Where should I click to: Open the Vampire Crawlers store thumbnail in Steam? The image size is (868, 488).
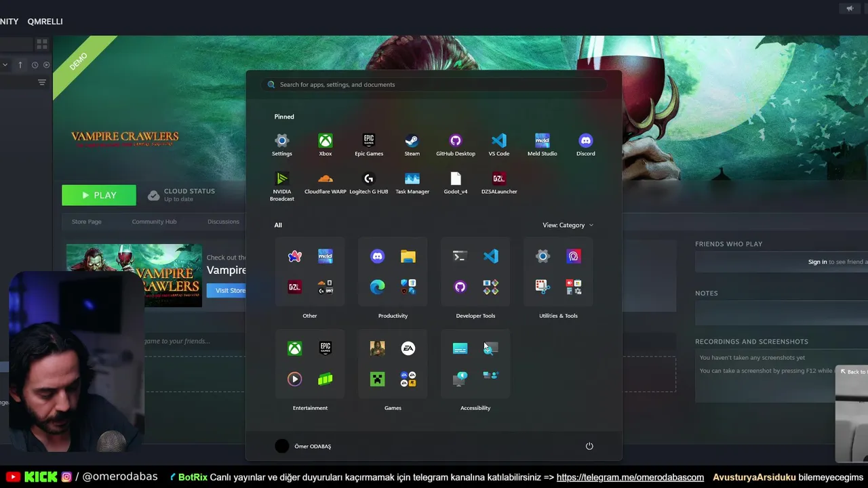point(134,276)
